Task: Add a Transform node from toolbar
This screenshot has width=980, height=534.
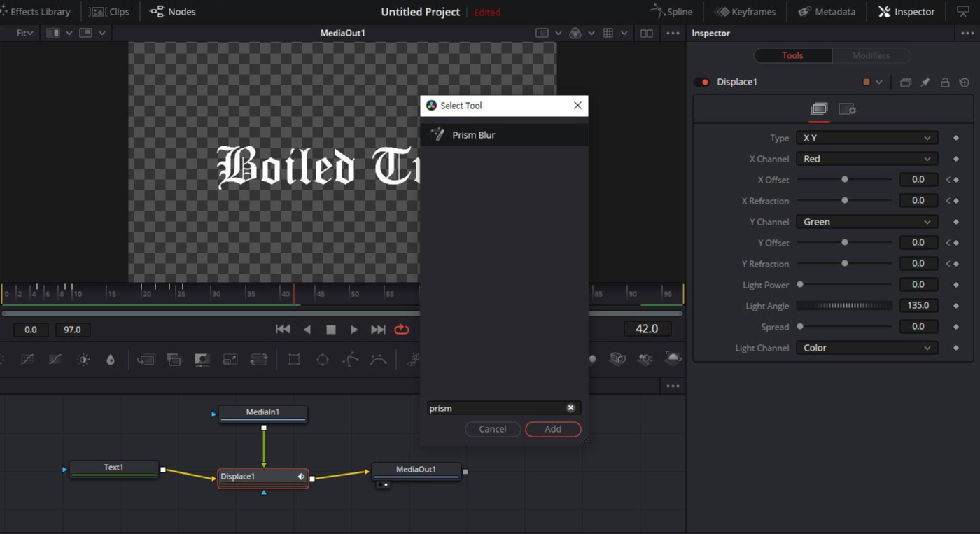Action: coord(259,360)
